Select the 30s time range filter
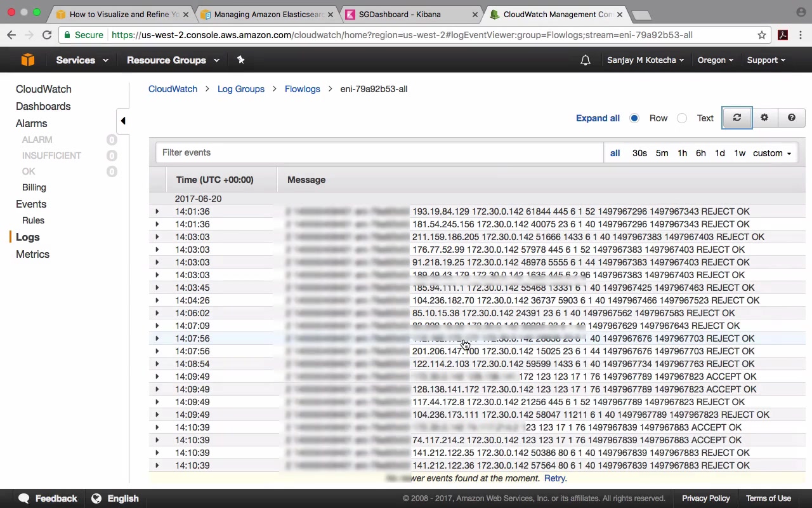The width and height of the screenshot is (812, 508). point(639,153)
